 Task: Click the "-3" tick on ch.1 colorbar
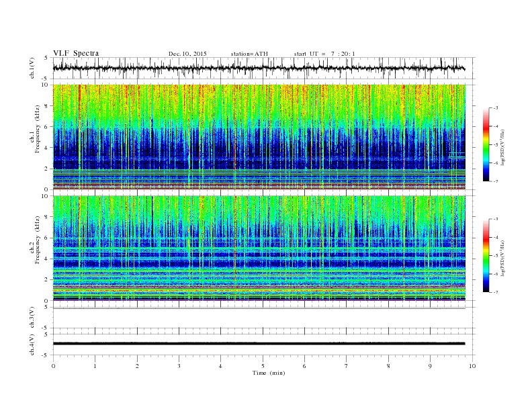click(x=495, y=108)
